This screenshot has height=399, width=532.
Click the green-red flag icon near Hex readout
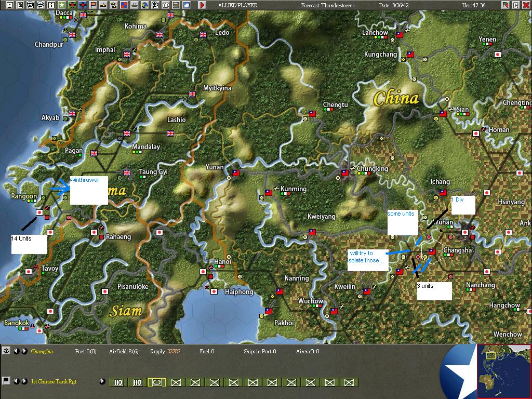(505, 5)
